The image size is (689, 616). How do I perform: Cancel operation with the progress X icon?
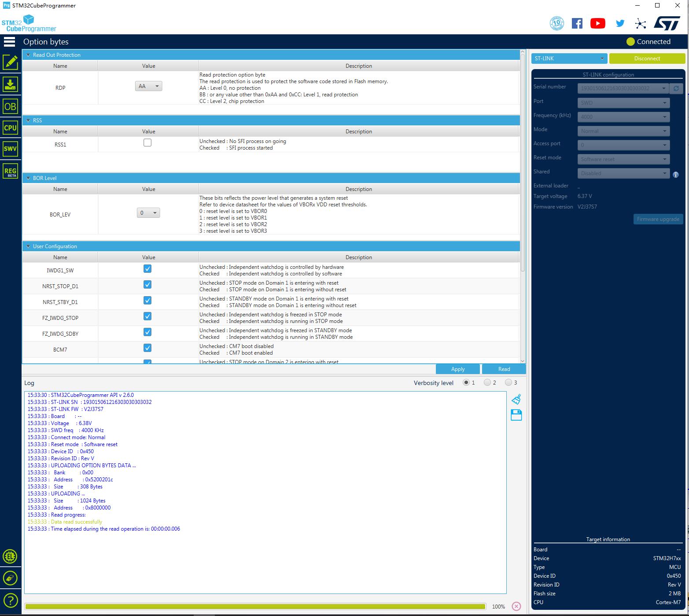[516, 606]
